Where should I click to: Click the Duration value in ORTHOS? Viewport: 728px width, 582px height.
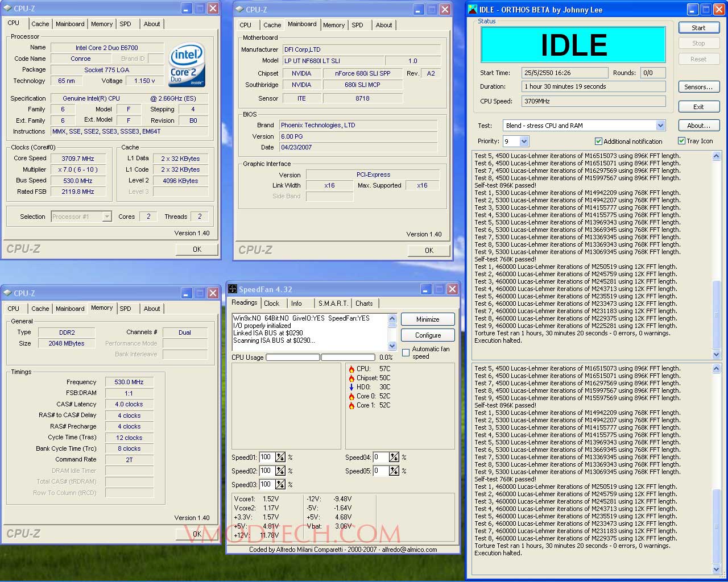594,87
